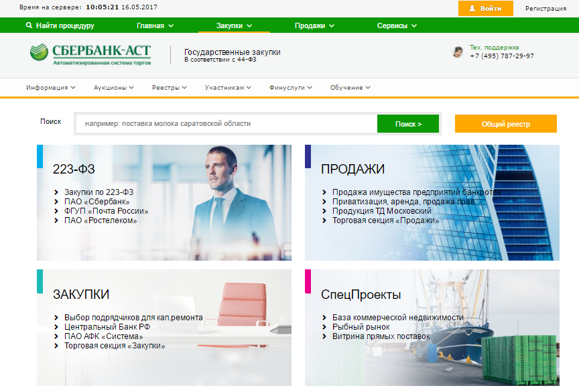The width and height of the screenshot is (579, 392).
Task: Click the orange Общий реестр button
Action: (505, 124)
